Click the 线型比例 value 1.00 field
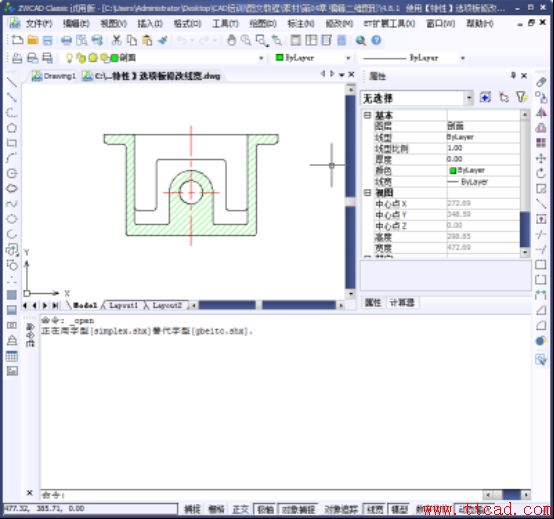The image size is (554, 519). pyautogui.click(x=483, y=148)
